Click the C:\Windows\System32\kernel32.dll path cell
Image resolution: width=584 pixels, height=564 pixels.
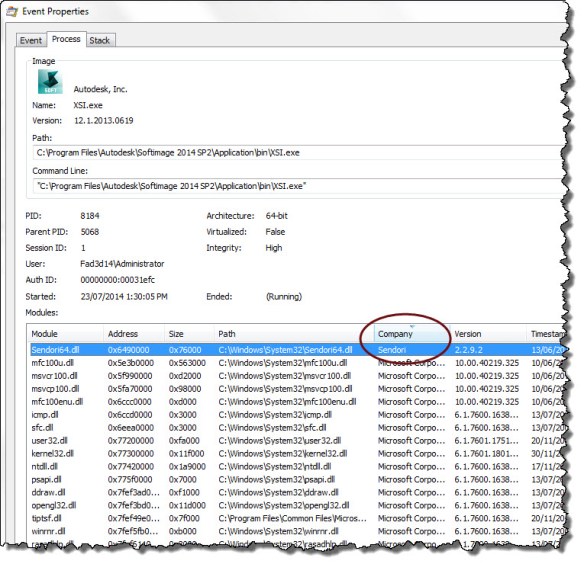pos(283,454)
